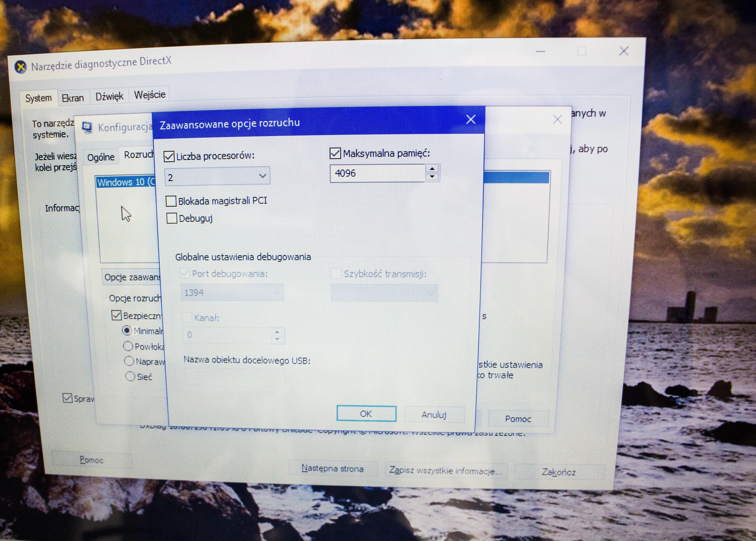
Task: Close the DirectX diagnostic tool window
Action: [x=624, y=51]
